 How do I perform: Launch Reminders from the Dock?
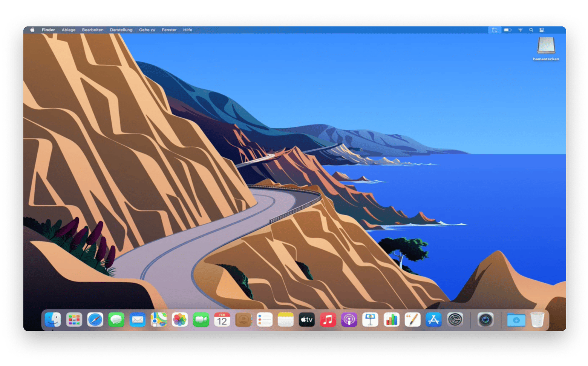click(x=265, y=320)
